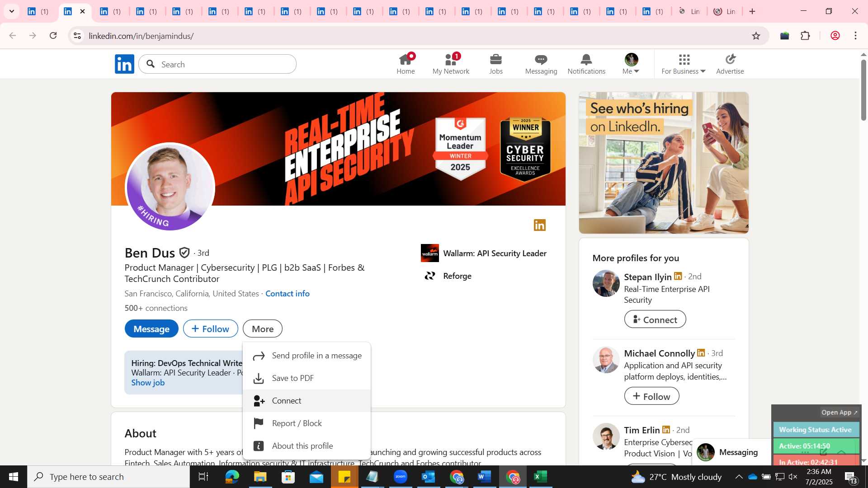Follow Michael Connolly
This screenshot has height=488, width=868.
(x=651, y=396)
